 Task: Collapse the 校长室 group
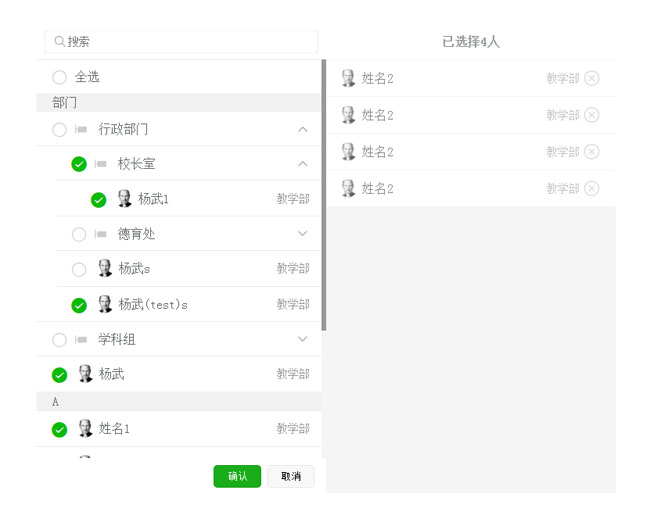click(x=303, y=164)
